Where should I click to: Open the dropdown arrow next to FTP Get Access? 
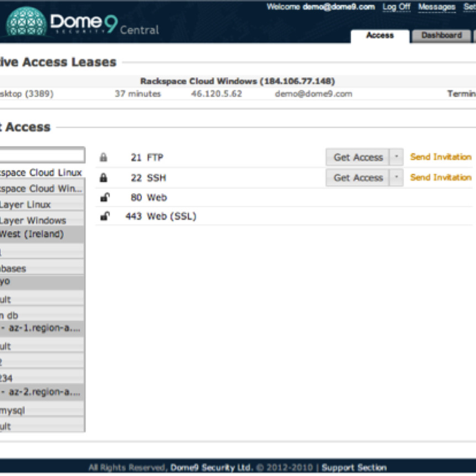[396, 157]
